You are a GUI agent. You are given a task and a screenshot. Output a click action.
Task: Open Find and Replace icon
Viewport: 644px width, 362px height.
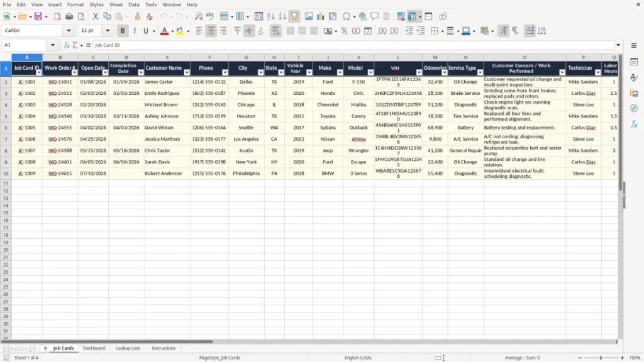198,16
